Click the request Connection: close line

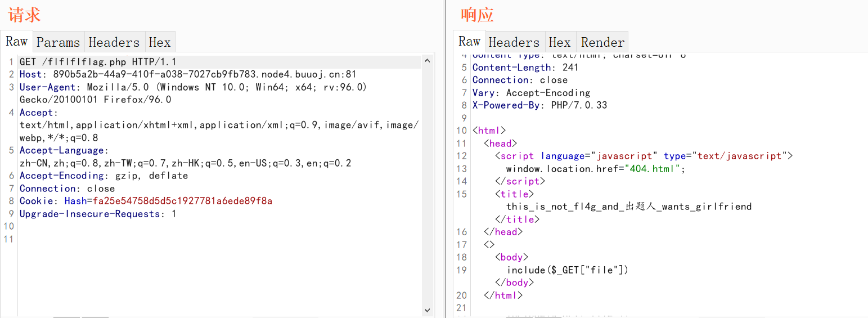(67, 189)
